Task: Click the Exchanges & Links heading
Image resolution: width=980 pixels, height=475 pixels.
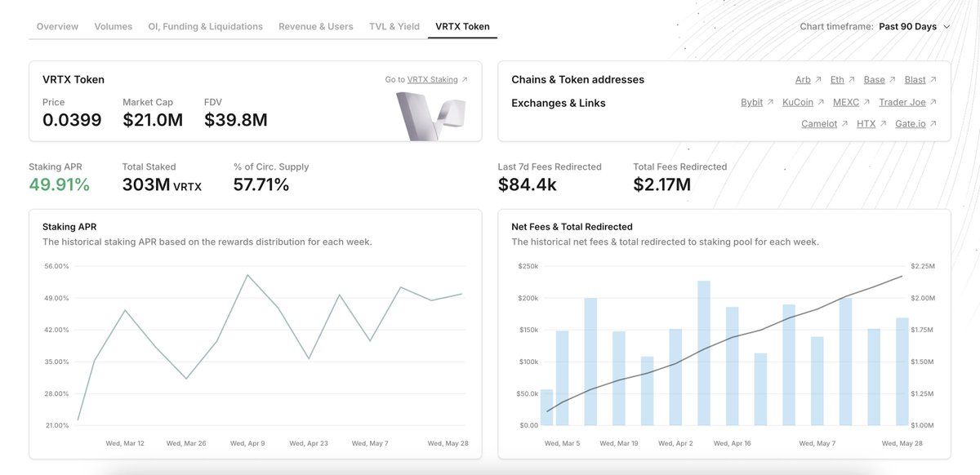Action: click(559, 103)
